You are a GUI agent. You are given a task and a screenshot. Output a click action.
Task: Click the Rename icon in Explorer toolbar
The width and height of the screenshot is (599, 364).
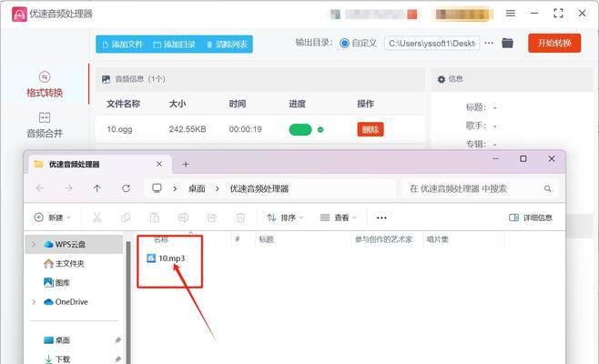183,217
